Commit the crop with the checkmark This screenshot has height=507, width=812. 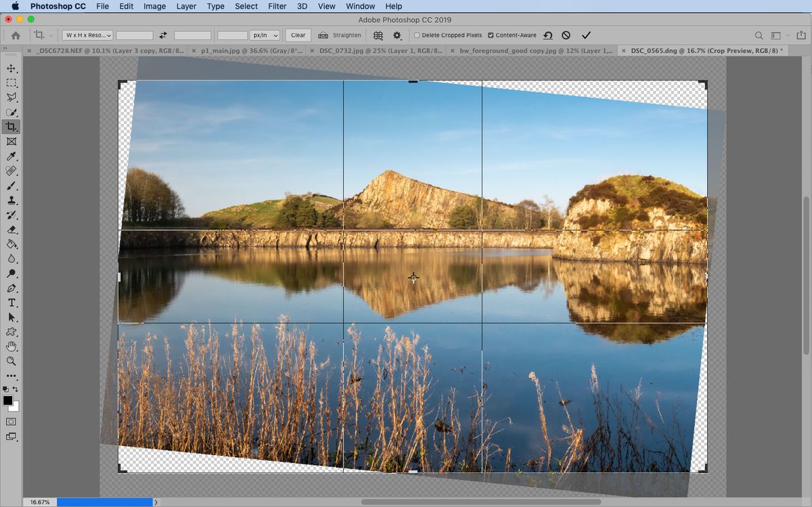click(x=586, y=35)
